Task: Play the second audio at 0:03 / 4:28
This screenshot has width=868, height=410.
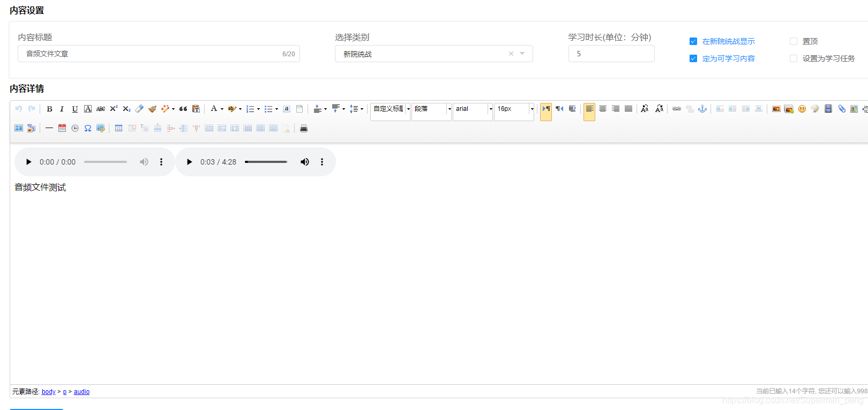Action: [x=189, y=162]
